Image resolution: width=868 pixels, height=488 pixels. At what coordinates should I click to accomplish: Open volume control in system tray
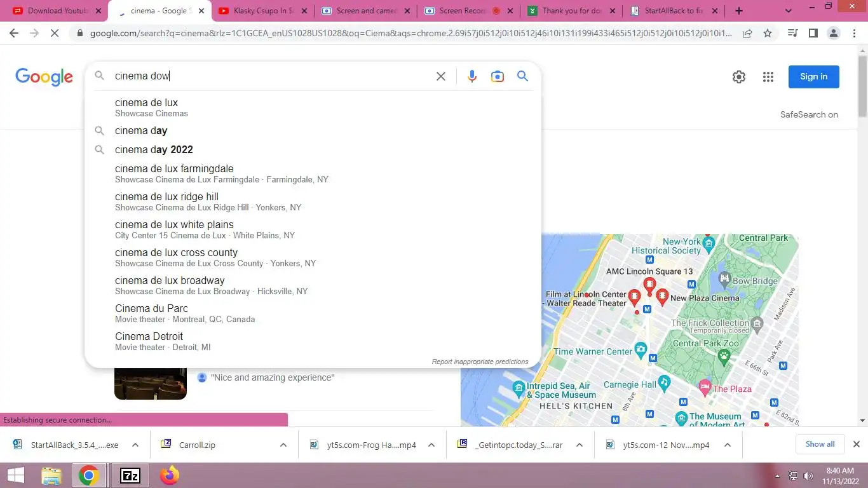point(808,476)
